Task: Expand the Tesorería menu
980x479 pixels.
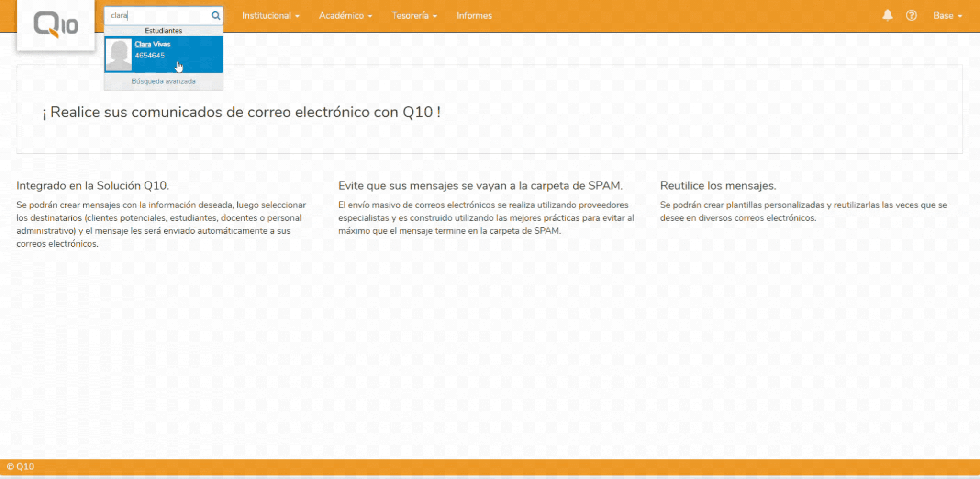Action: coord(413,15)
